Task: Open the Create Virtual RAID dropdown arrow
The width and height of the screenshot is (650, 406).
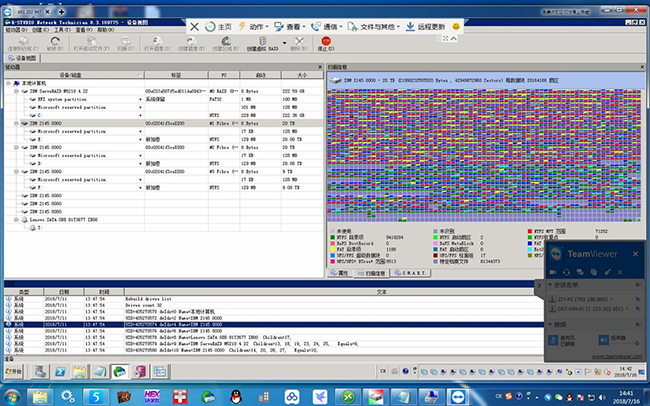Action: tap(284, 43)
